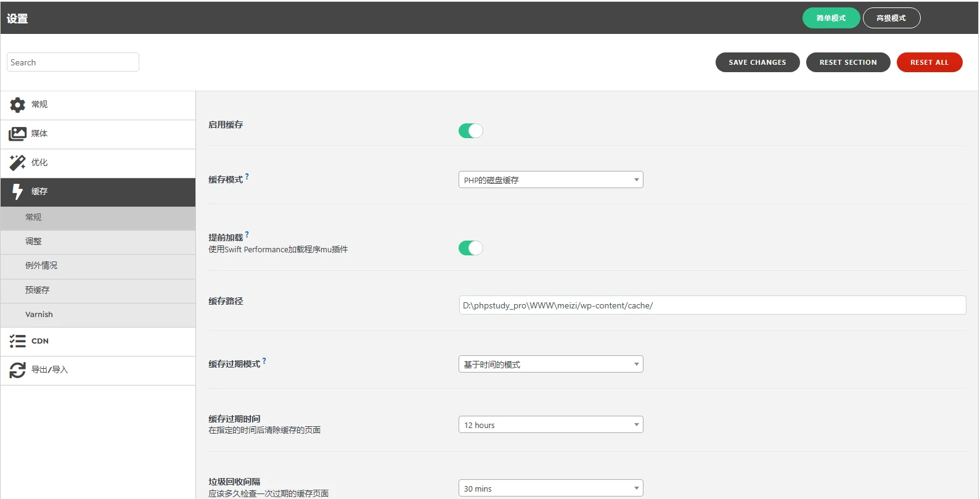The image size is (980, 499).
Task: Select the Varnish cache subsection
Action: pyautogui.click(x=98, y=315)
